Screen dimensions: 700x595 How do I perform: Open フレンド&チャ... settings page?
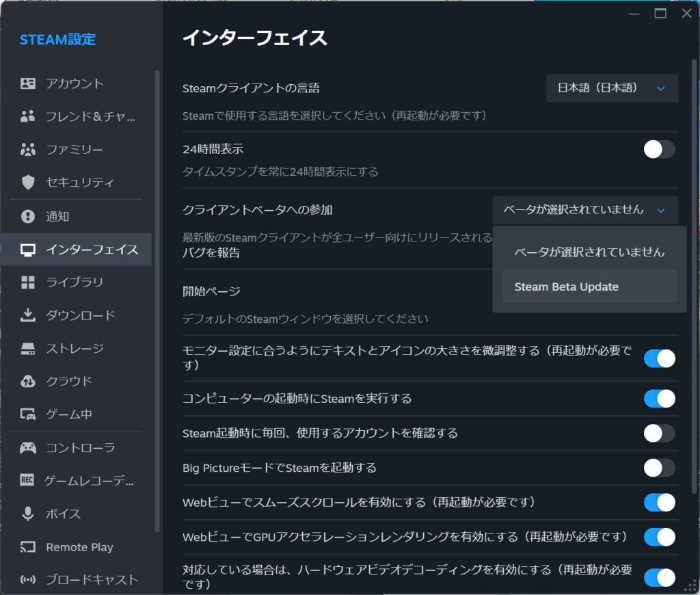[77, 116]
